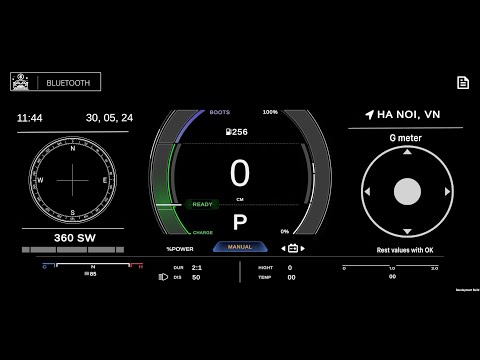Click the G meter right arrow

pos(447,192)
